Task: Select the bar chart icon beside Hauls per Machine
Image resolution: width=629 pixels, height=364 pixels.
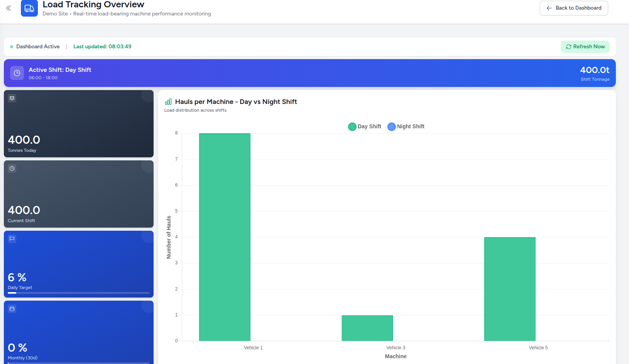Action: [168, 101]
